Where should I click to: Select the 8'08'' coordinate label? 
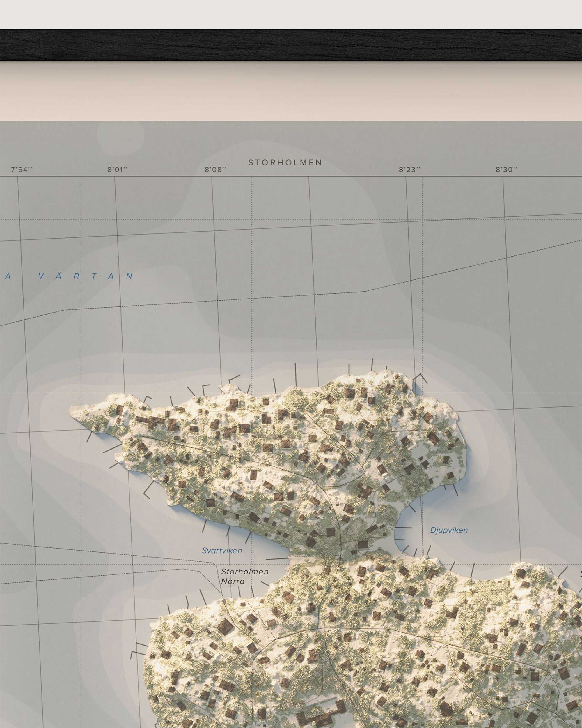tap(216, 170)
